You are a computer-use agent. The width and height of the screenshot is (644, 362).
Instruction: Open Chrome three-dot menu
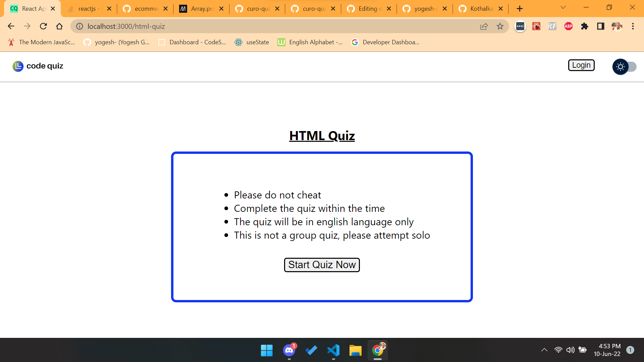click(633, 26)
